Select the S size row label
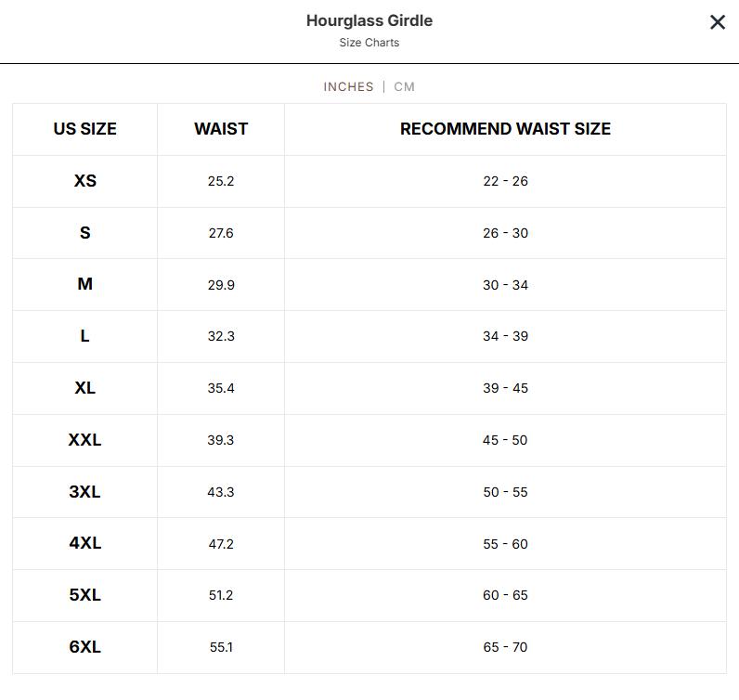This screenshot has width=739, height=700. coord(84,233)
